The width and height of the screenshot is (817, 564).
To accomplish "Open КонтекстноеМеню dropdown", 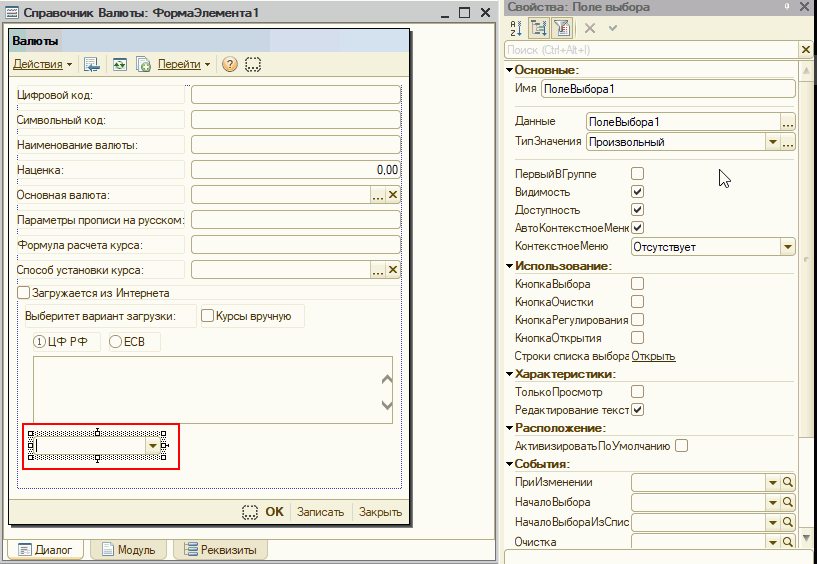I will 788,247.
